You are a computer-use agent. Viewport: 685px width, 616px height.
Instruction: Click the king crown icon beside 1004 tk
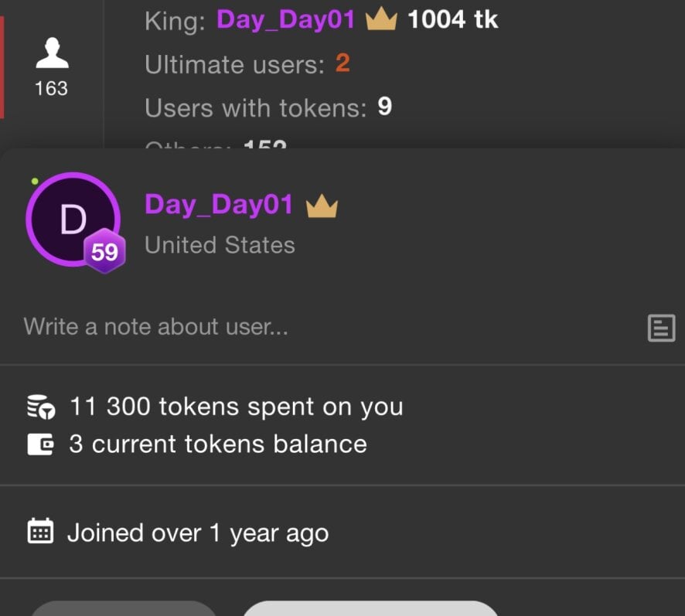(x=381, y=19)
